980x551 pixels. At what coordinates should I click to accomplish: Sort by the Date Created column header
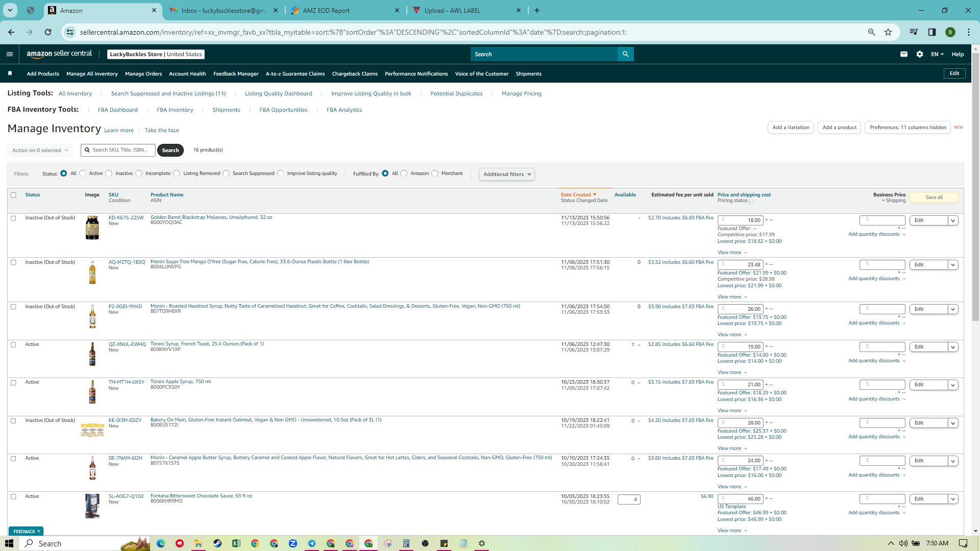(578, 195)
